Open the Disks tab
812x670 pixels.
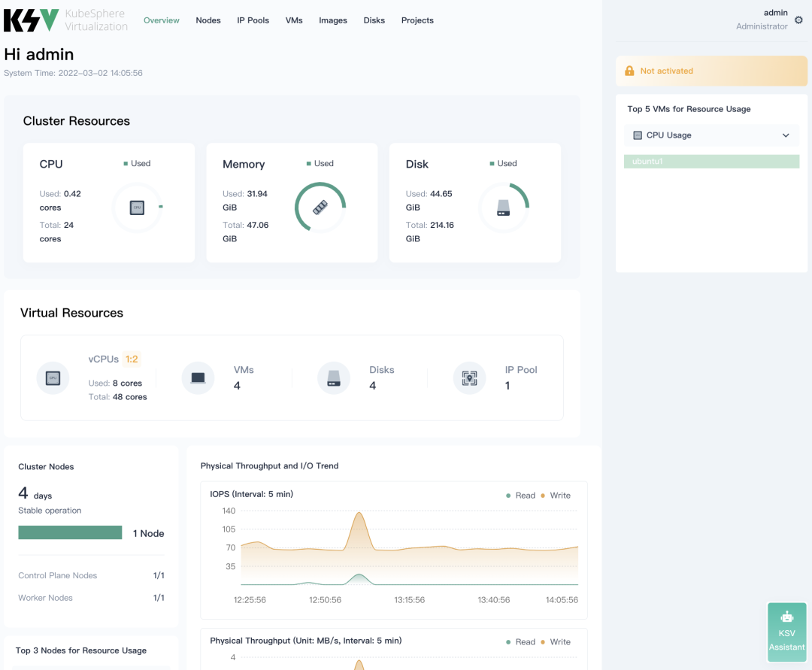click(x=374, y=20)
